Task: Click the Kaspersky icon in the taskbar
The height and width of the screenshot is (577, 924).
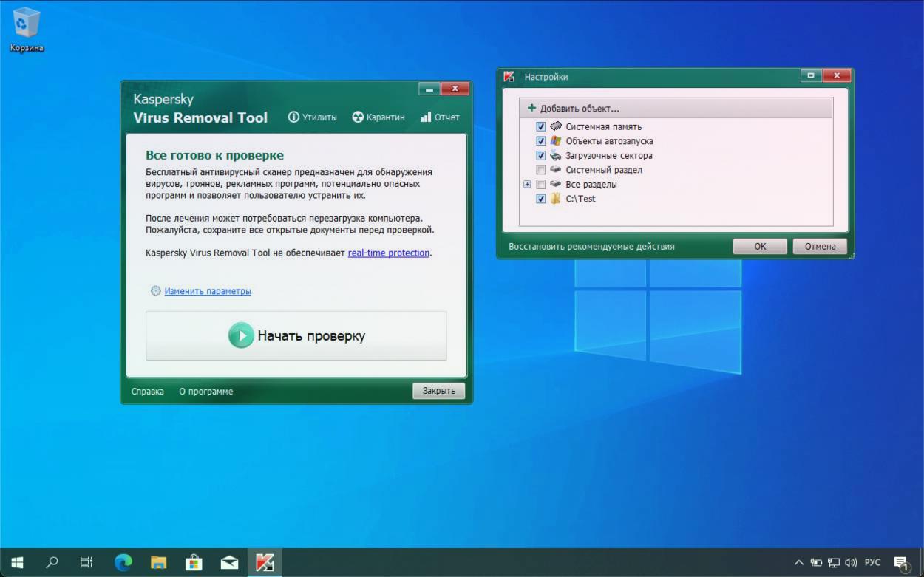Action: coord(265,563)
